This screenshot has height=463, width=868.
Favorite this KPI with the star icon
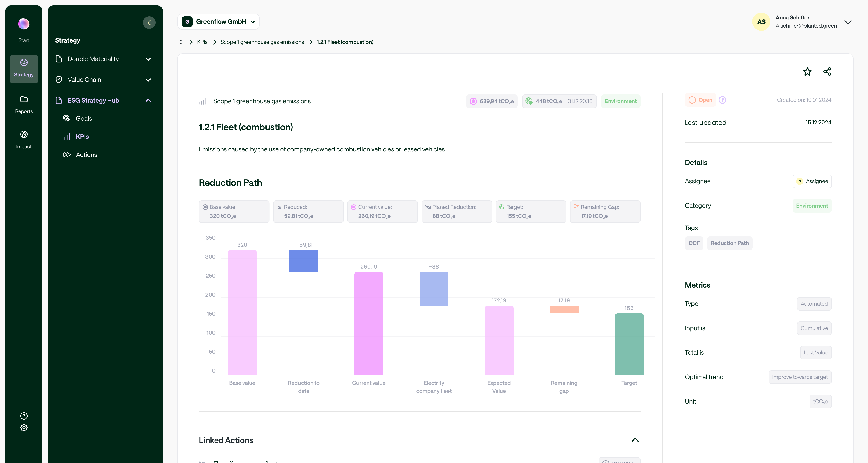click(807, 71)
